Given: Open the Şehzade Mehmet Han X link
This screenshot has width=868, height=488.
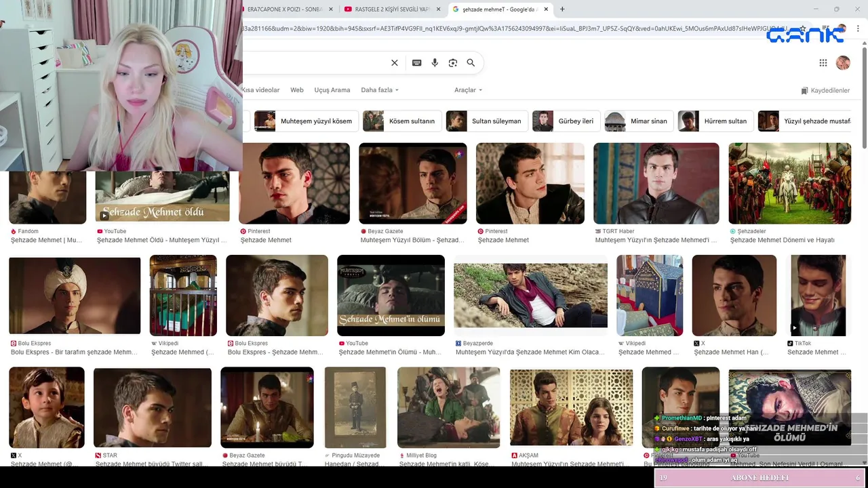Looking at the screenshot, I should (731, 352).
